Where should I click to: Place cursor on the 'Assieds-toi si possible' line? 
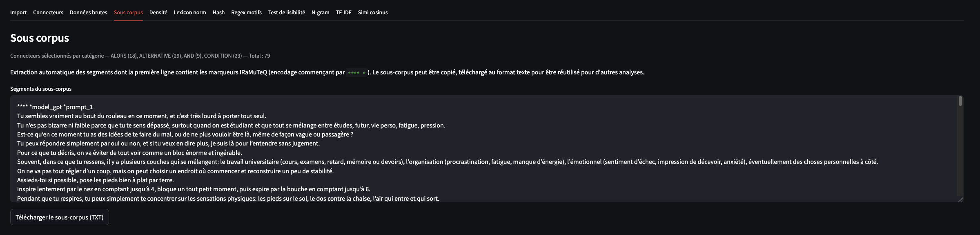point(96,180)
